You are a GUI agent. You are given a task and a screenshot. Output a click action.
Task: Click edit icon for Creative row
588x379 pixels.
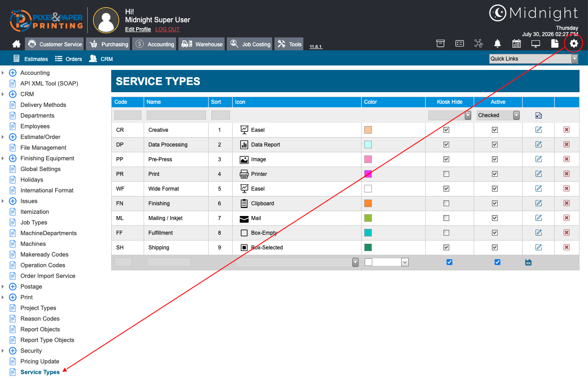pos(539,130)
